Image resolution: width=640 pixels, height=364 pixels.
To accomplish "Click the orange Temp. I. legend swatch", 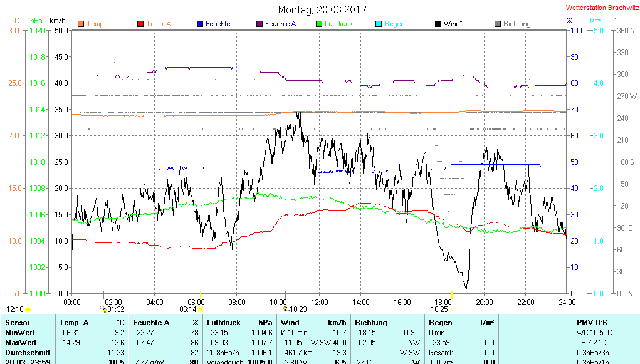I will click(81, 24).
